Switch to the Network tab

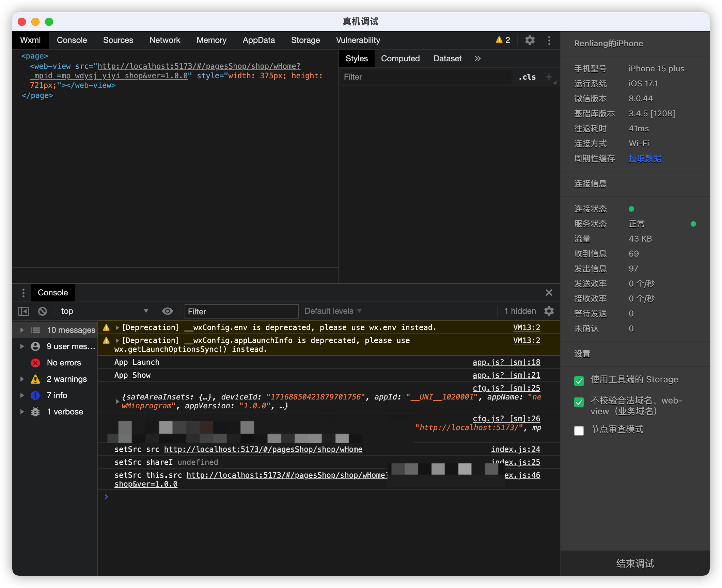(x=165, y=40)
